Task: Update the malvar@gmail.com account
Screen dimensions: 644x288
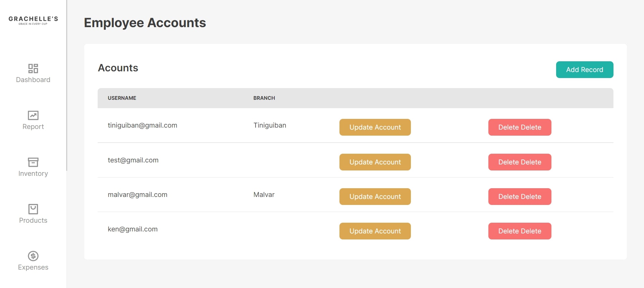Action: click(375, 197)
